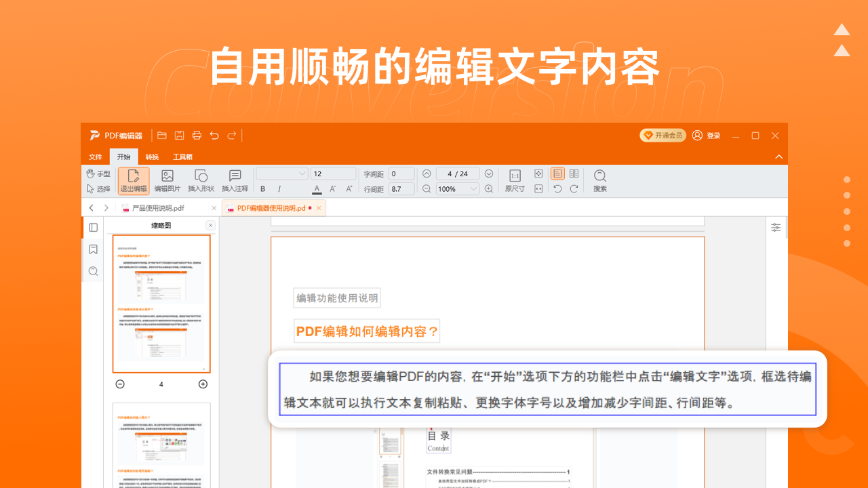The image size is (868, 488).
Task: Click 开通会员 to open membership
Action: (663, 135)
